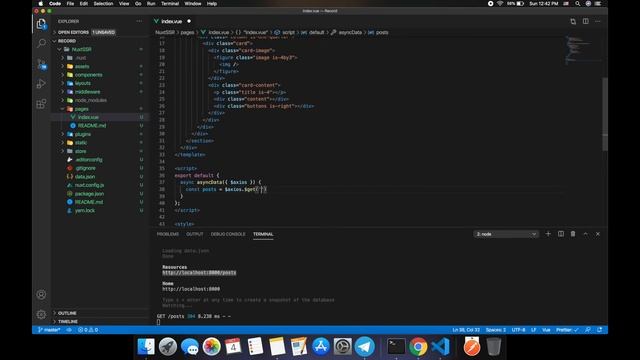Viewport: 640px width, 360px height.
Task: Split the terminal panel
Action: 561,234
